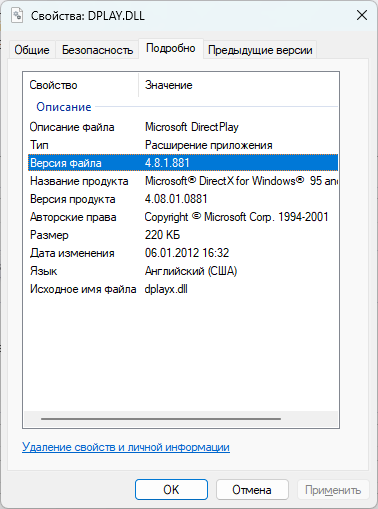Click the value Английский (США)
Viewport: 378px width, 509px height.
click(x=191, y=271)
